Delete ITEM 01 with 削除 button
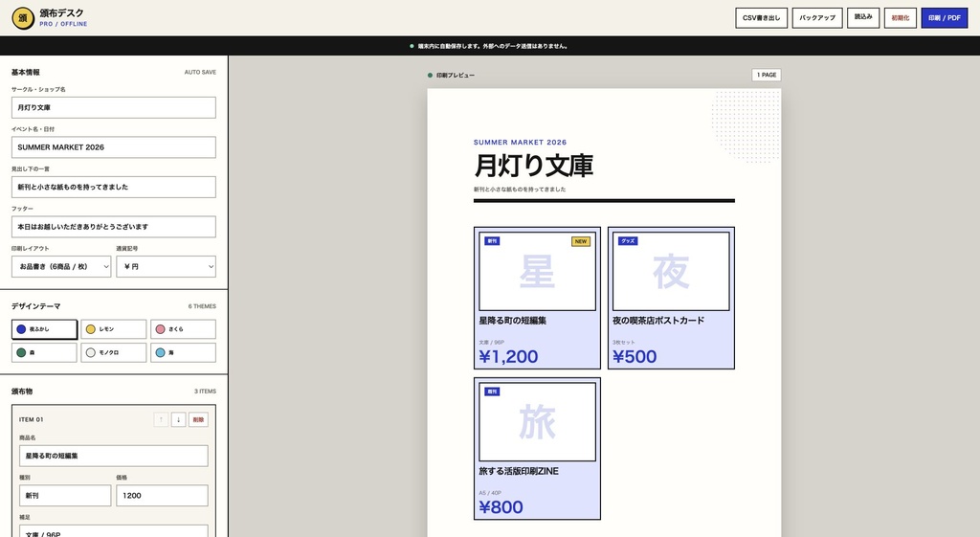 (x=198, y=419)
